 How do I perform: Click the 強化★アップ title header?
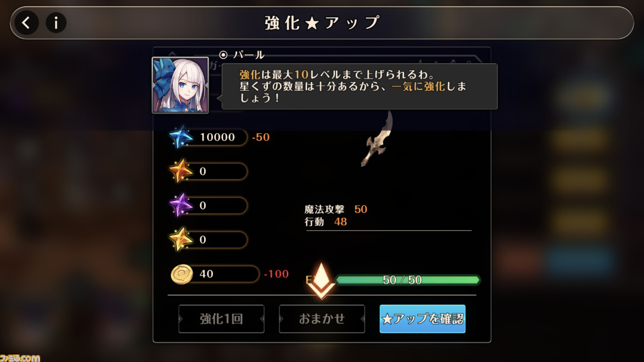coord(322,23)
